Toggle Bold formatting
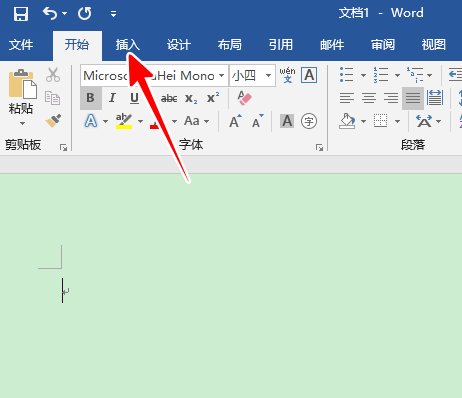Viewport: 462px width, 398px height. point(90,98)
